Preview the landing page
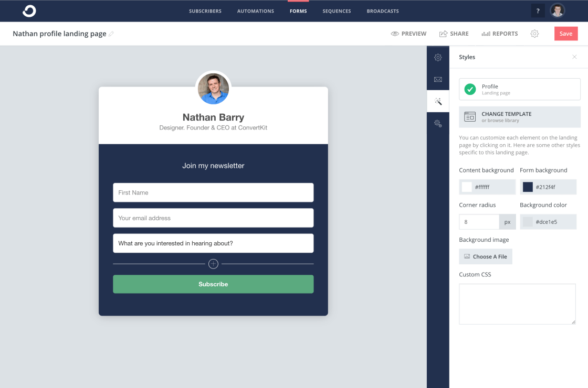Screen dimensions: 588x388 [408, 34]
